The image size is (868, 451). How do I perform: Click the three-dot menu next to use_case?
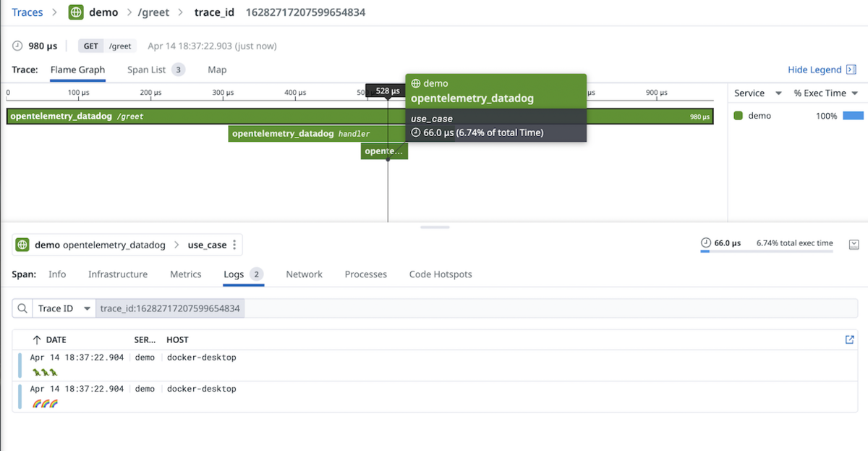tap(235, 245)
